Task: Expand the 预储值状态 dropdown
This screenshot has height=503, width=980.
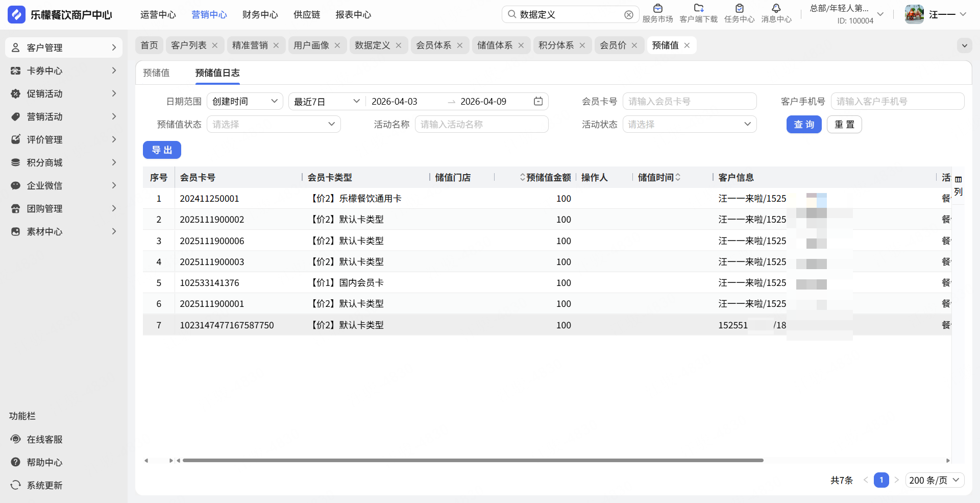Action: click(274, 124)
